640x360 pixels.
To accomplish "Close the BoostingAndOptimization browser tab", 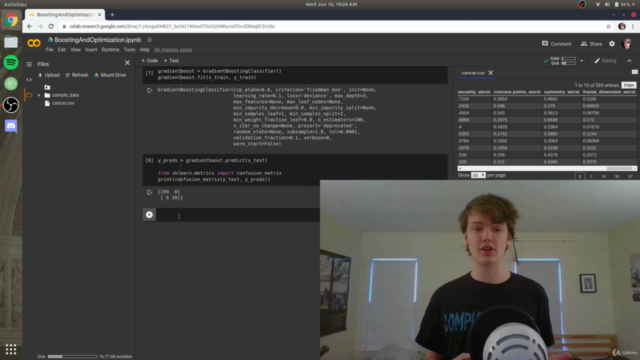I will pyautogui.click(x=100, y=15).
